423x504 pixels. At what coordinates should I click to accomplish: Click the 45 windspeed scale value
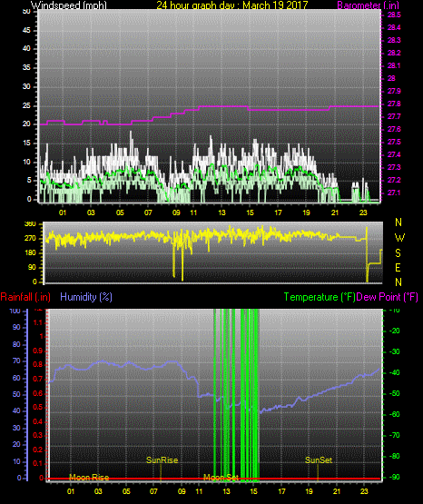click(x=26, y=30)
